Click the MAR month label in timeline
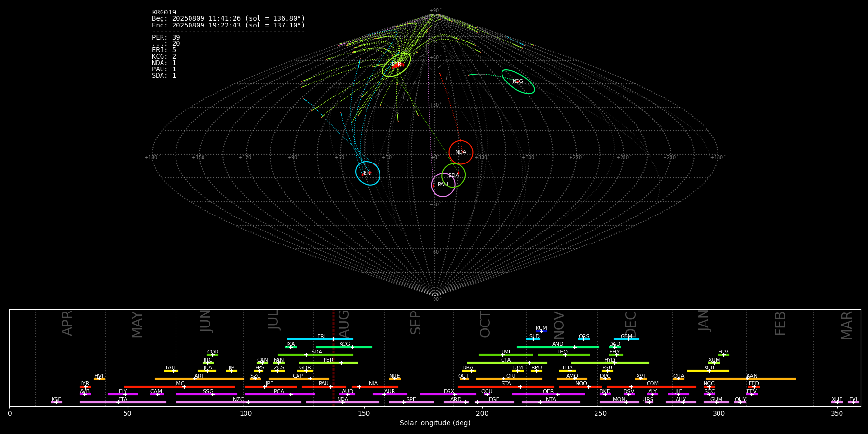The height and width of the screenshot is (434, 868). tap(847, 325)
